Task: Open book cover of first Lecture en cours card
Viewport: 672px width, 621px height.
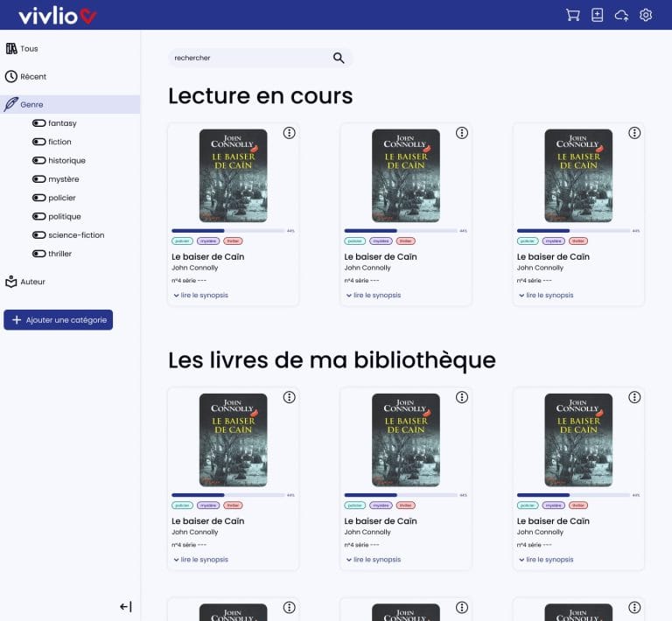Action: click(233, 176)
